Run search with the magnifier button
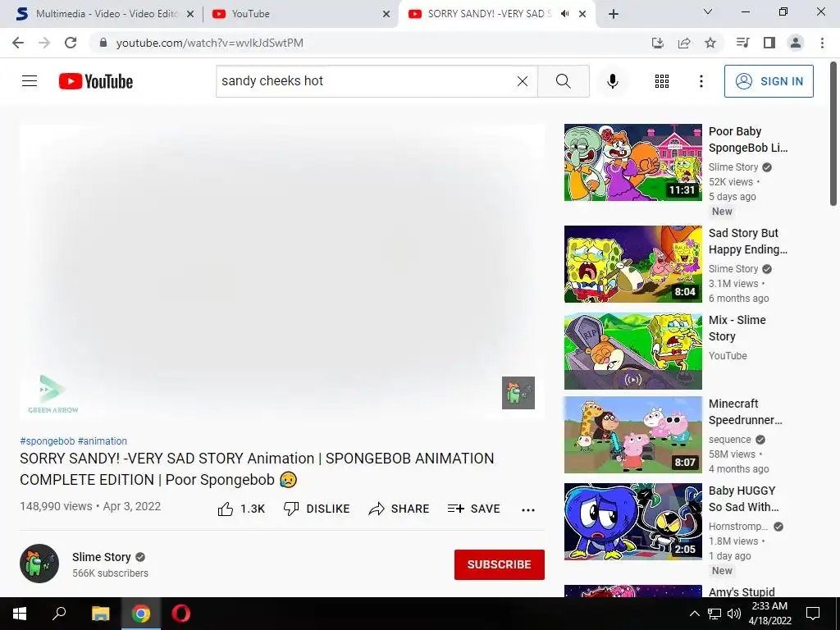Viewport: 840px width, 630px height. point(563,81)
